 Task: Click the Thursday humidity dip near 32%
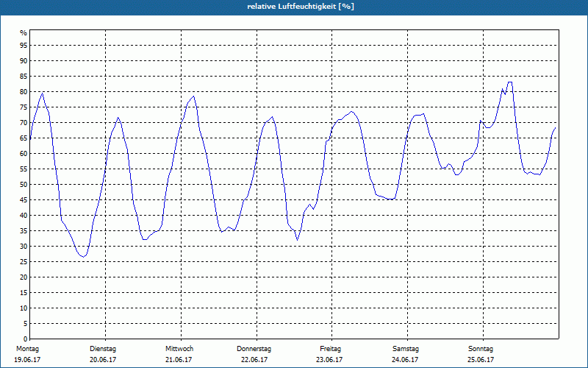pyautogui.click(x=298, y=240)
